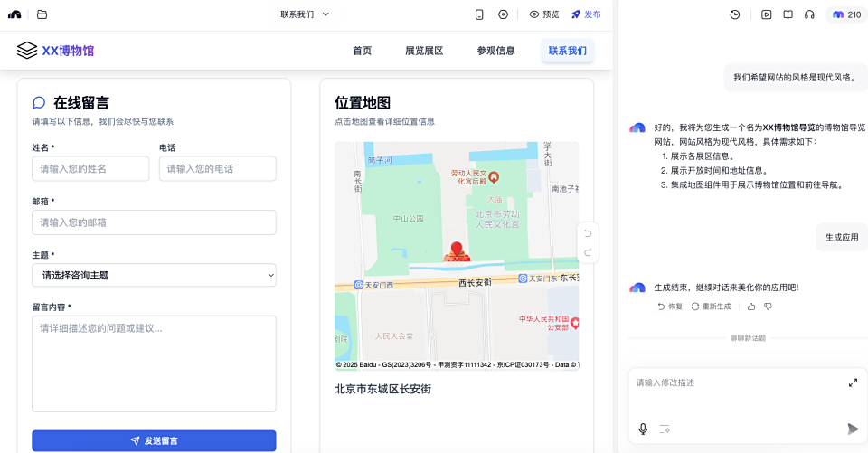Image resolution: width=868 pixels, height=453 pixels.
Task: Click the 210 credits badge
Action: (x=847, y=15)
